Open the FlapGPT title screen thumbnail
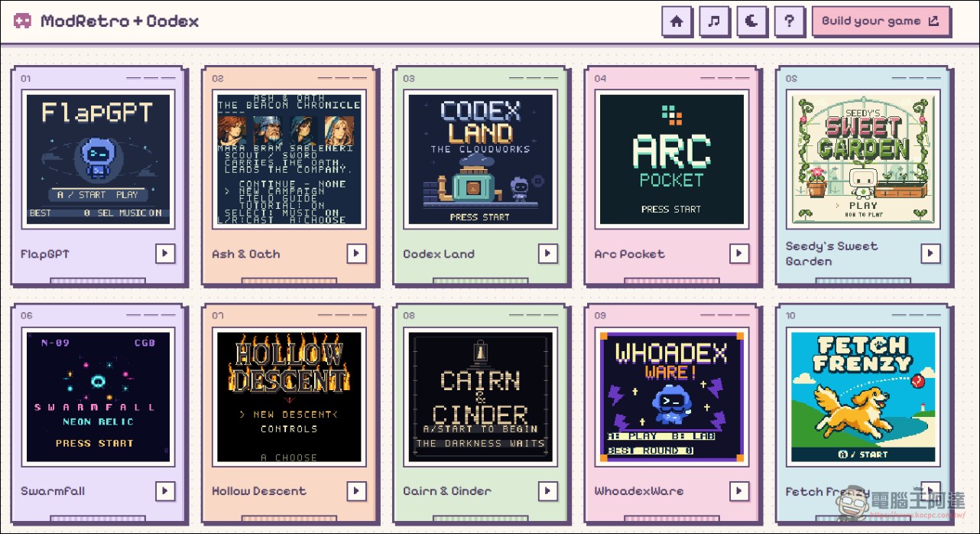This screenshot has height=534, width=980. 98,159
